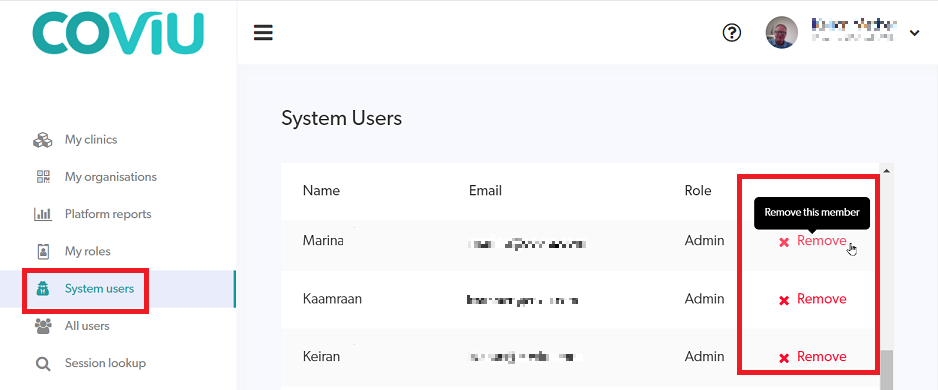The height and width of the screenshot is (390, 938).
Task: Open Session lookup
Action: pyautogui.click(x=105, y=363)
